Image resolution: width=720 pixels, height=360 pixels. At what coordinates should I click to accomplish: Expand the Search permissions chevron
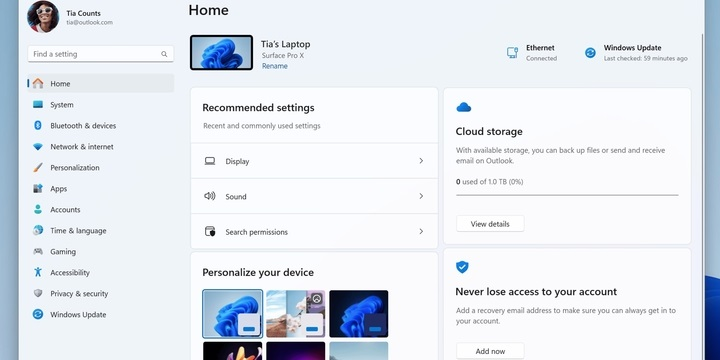point(421,231)
